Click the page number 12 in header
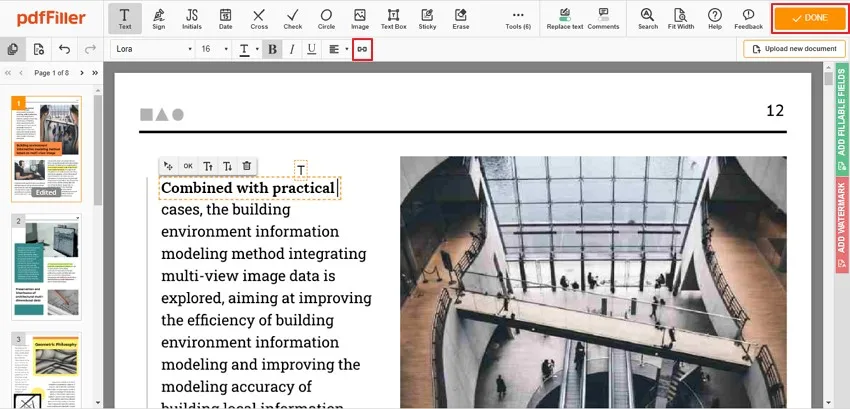Viewport: 850px width, 409px height. coord(775,111)
